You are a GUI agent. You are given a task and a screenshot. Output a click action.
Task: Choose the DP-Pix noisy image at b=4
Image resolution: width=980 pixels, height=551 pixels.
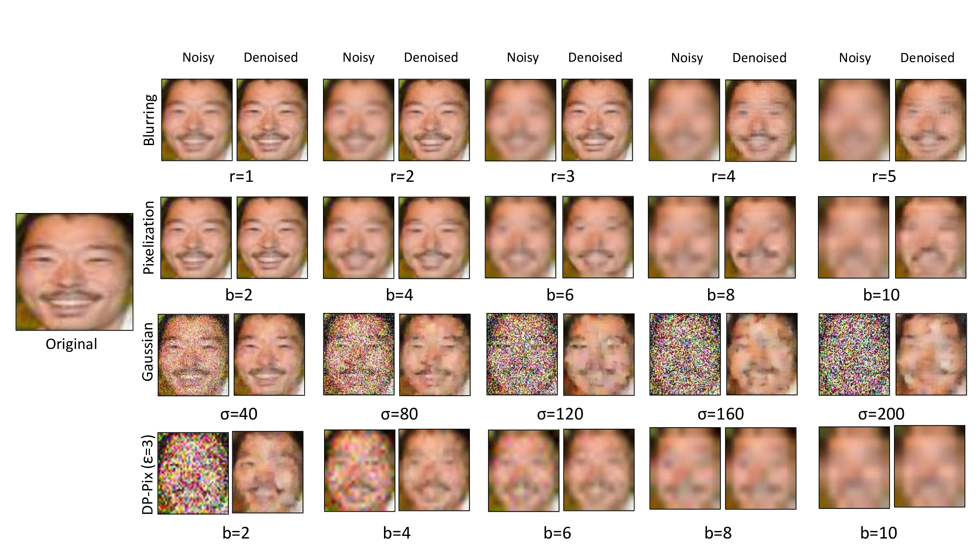tap(359, 471)
